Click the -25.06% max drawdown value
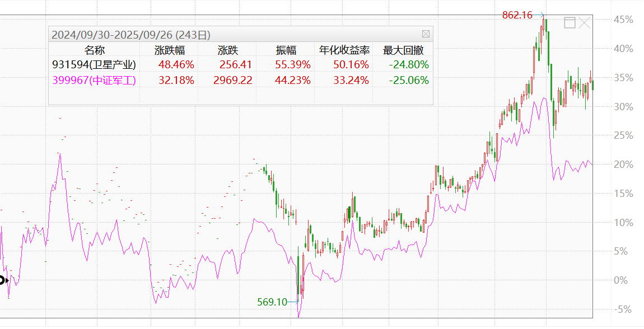This screenshot has width=644, height=329. tap(409, 80)
